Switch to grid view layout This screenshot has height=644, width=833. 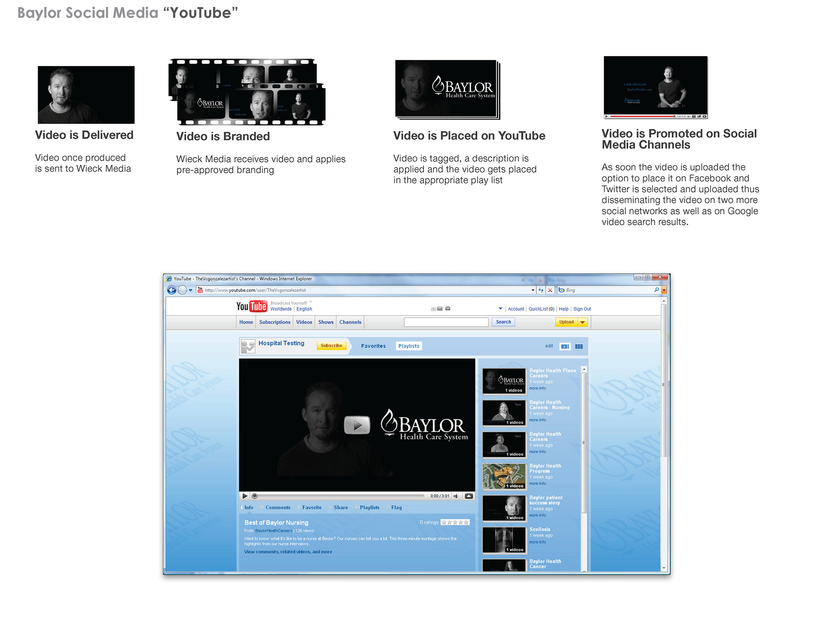(579, 346)
